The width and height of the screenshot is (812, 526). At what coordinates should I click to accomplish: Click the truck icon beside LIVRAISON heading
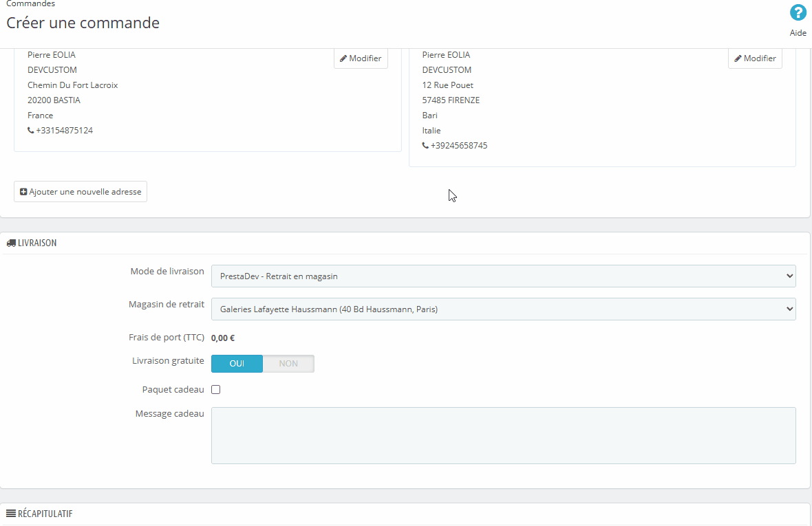(x=11, y=243)
